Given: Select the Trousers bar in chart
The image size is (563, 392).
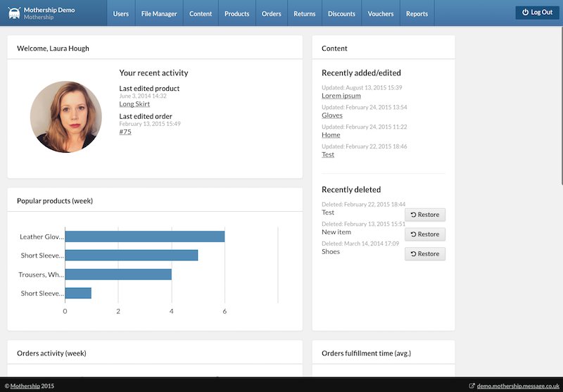Looking at the screenshot, I should tap(118, 274).
